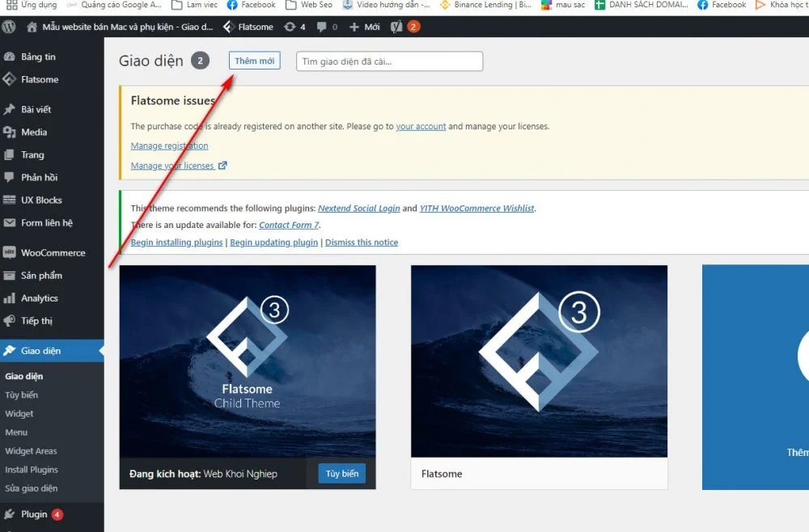This screenshot has width=809, height=532.
Task: Select the Flatsome parent theme thumbnail
Action: (539, 361)
